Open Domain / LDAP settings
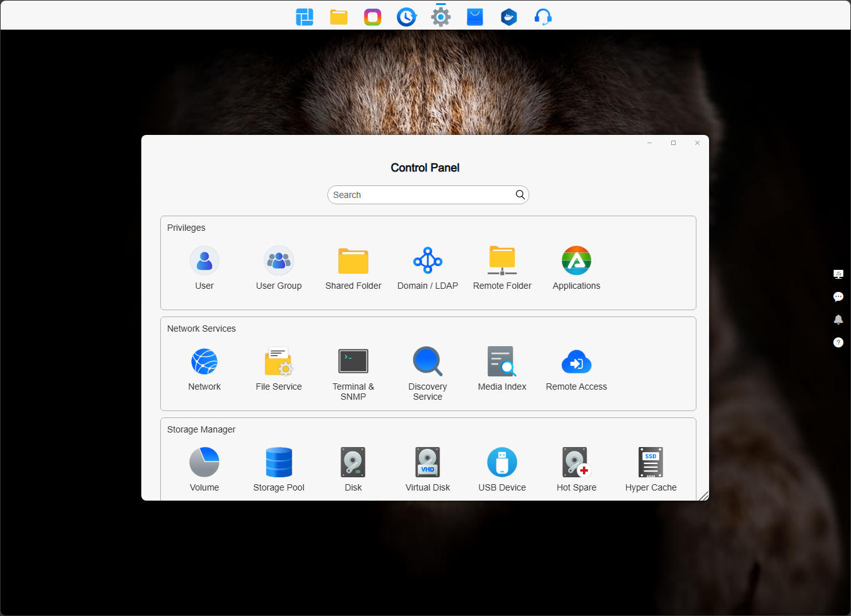This screenshot has height=616, width=851. (x=428, y=260)
